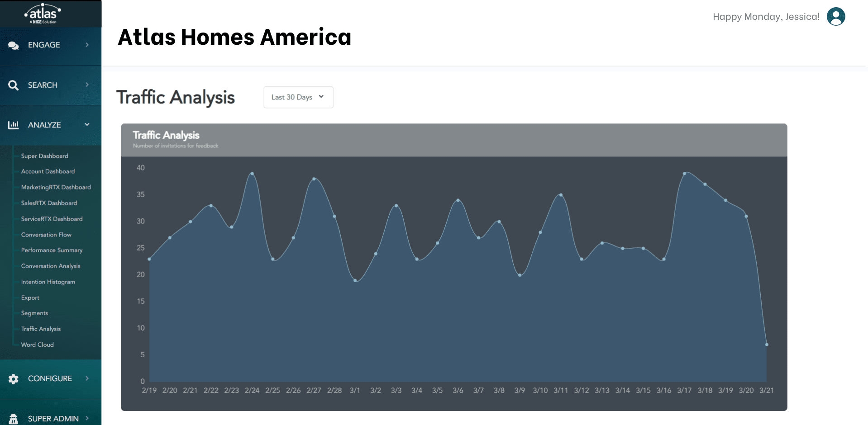Click the 3/9 dip data point
Image resolution: width=868 pixels, height=425 pixels.
click(520, 275)
